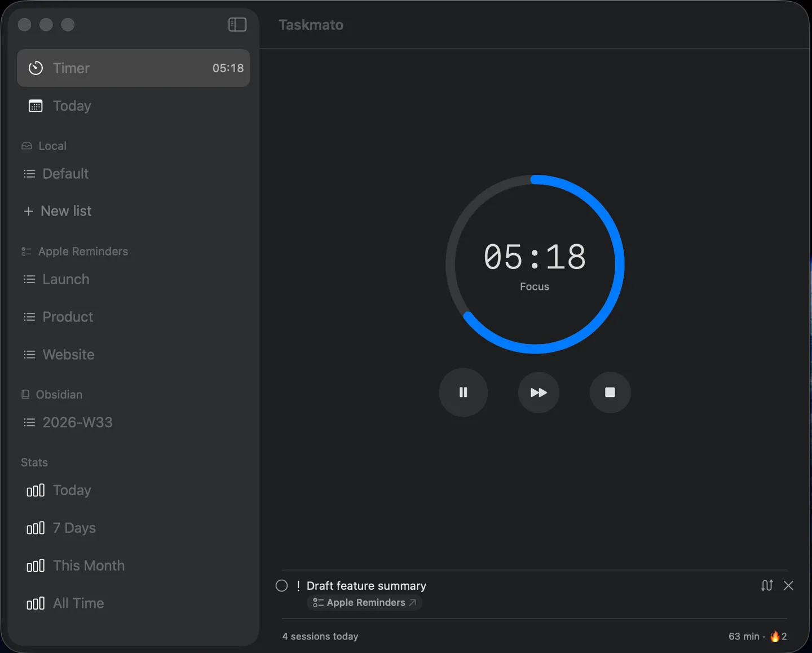The image size is (812, 653).
Task: Click the Draft feature summary task title
Action: tap(367, 586)
